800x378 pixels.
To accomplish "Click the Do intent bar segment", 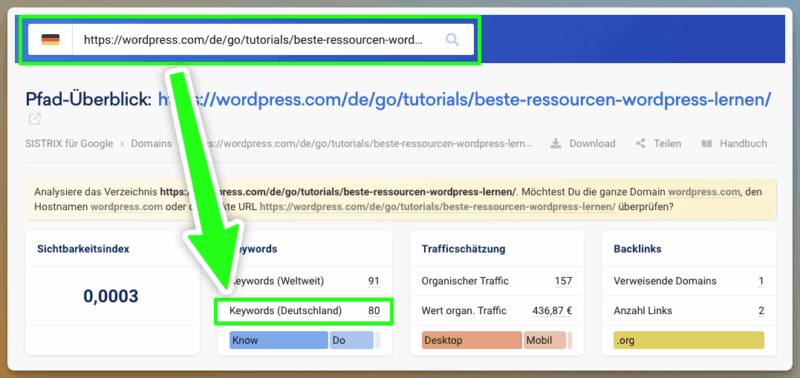I will click(x=352, y=340).
